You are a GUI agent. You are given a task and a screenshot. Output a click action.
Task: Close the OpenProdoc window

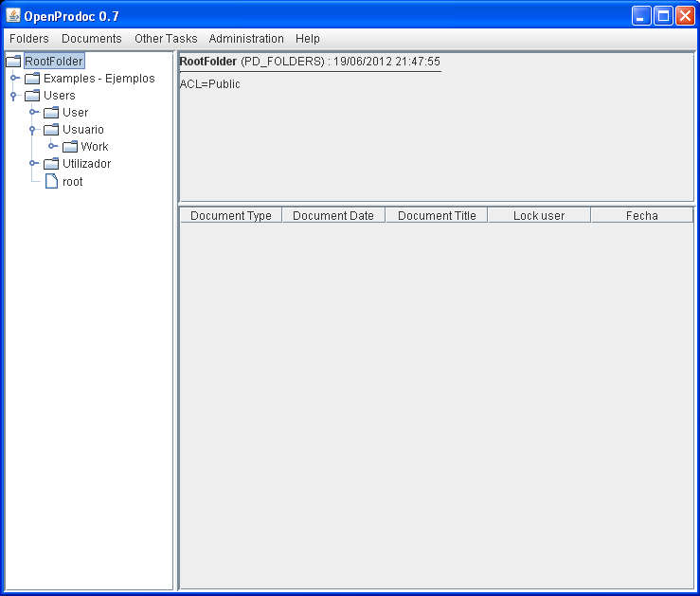click(685, 16)
